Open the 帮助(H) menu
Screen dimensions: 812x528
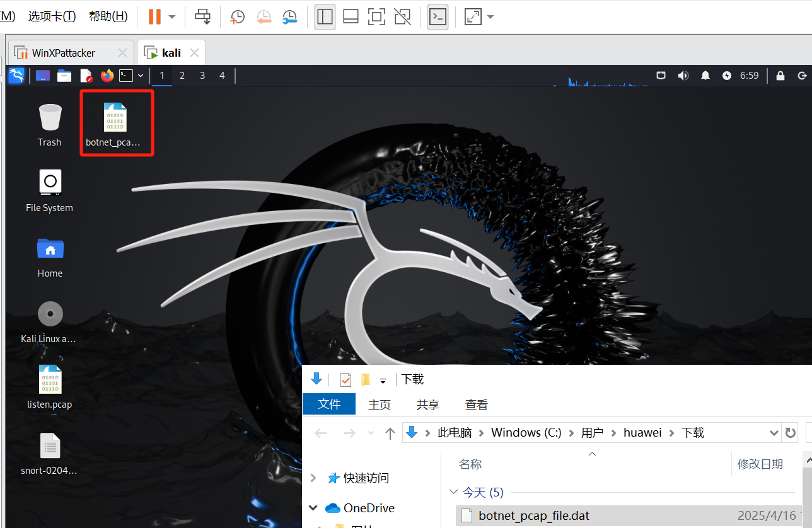point(108,16)
